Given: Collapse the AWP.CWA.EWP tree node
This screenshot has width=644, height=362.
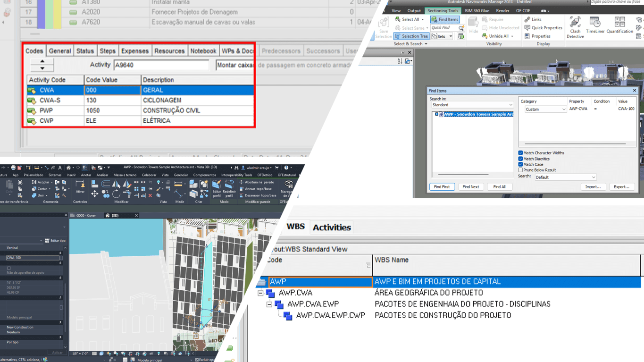Looking at the screenshot, I should coord(269,304).
